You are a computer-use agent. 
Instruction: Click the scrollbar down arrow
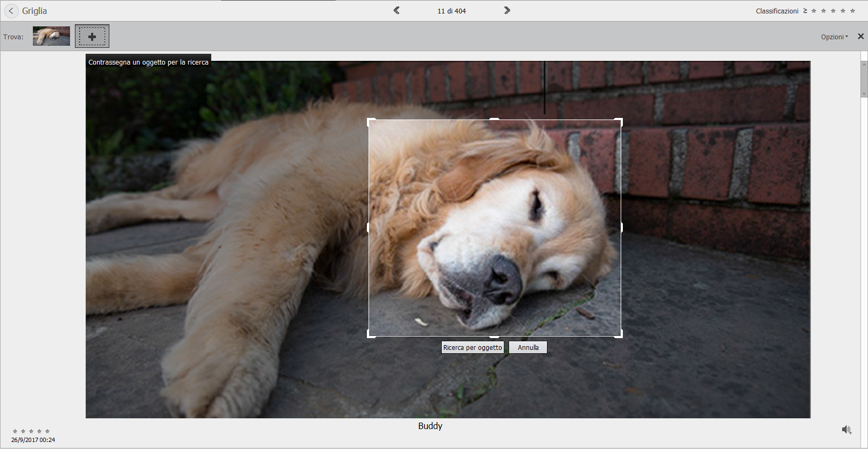click(x=864, y=94)
